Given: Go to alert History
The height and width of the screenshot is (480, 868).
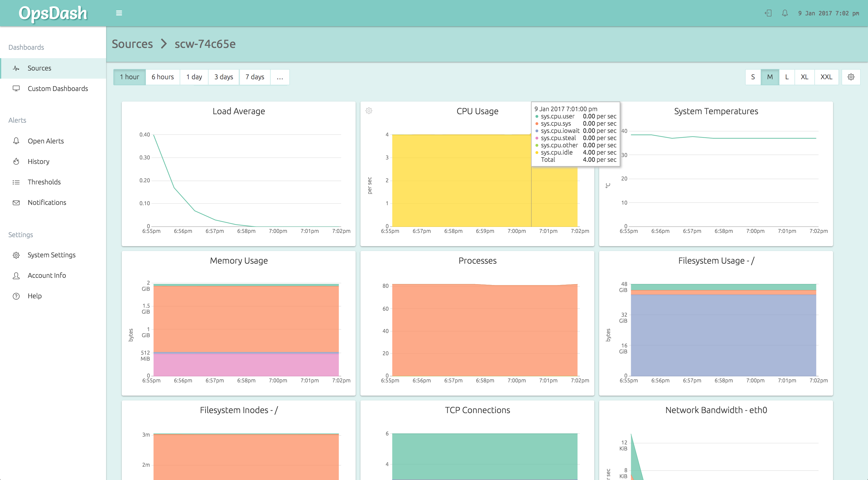Looking at the screenshot, I should [53, 161].
